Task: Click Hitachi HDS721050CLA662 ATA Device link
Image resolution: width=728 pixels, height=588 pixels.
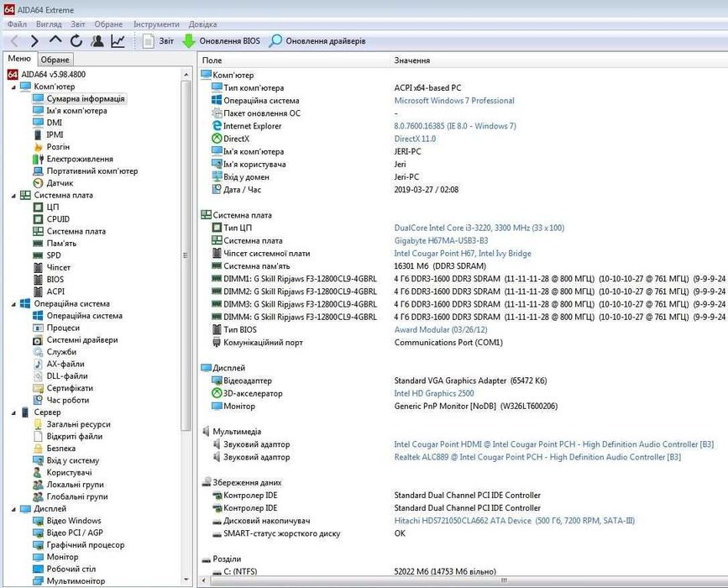Action: pyautogui.click(x=515, y=521)
